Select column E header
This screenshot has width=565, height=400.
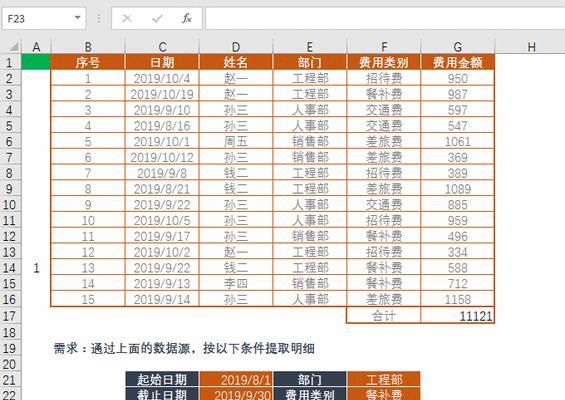(310, 47)
